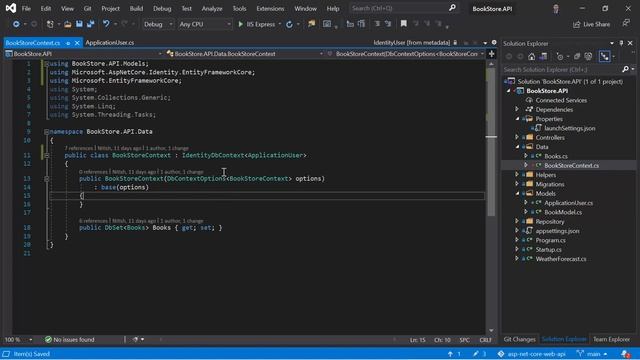This screenshot has width=640, height=360.
Task: Open the 100 % zoom level dropdown
Action: [31, 340]
